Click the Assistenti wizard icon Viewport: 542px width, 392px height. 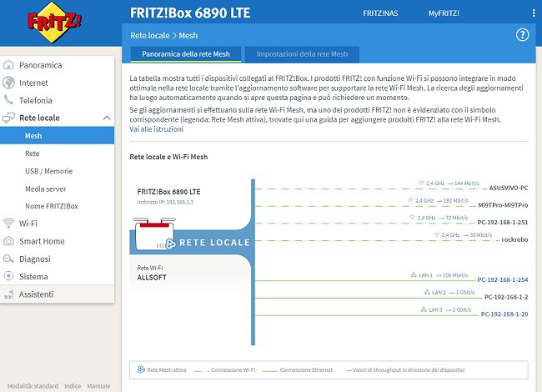8,294
